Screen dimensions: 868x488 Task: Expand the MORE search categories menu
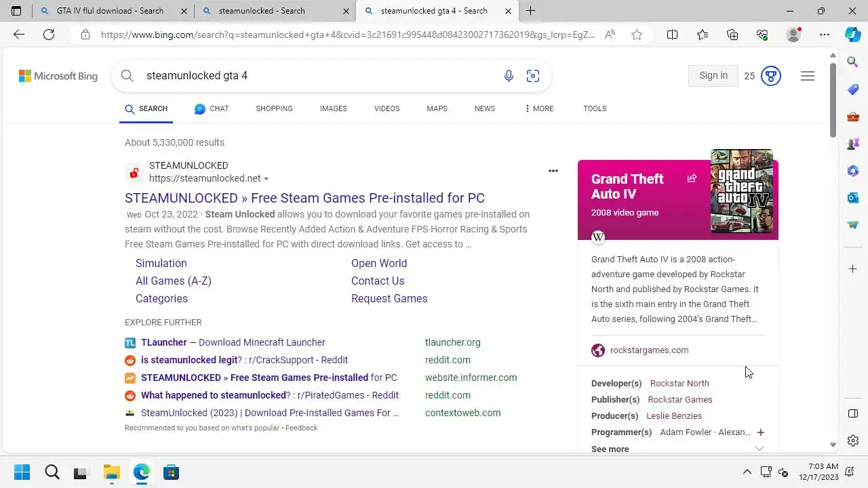(539, 108)
